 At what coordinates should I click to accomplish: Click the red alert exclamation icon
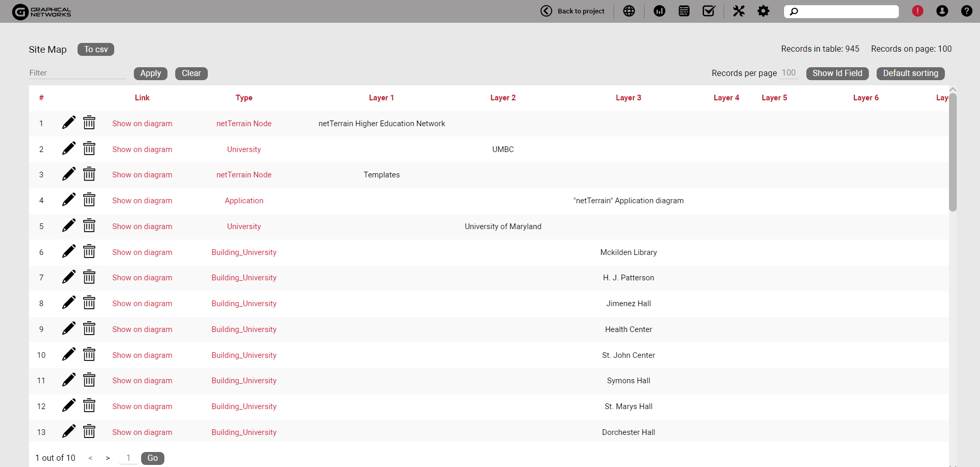coord(917,11)
